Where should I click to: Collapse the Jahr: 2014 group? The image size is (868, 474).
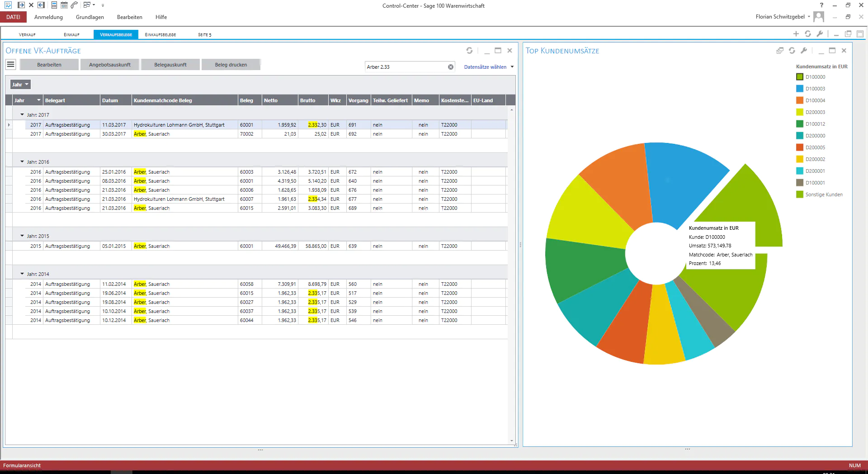[x=22, y=274]
